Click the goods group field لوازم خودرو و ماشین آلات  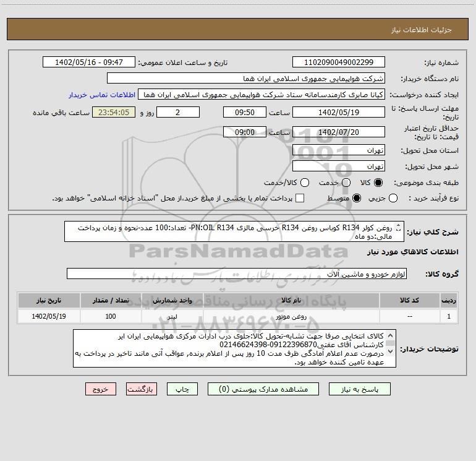tap(237, 274)
